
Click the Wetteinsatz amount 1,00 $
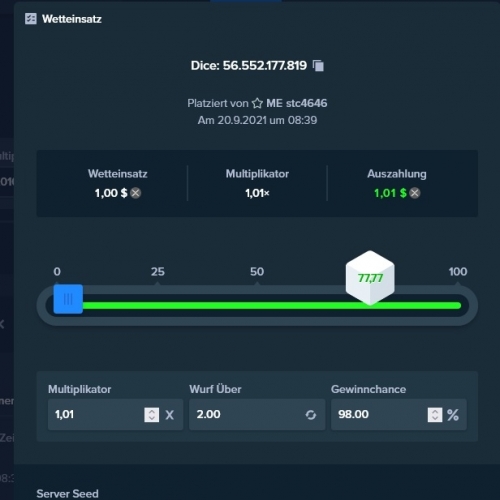111,193
